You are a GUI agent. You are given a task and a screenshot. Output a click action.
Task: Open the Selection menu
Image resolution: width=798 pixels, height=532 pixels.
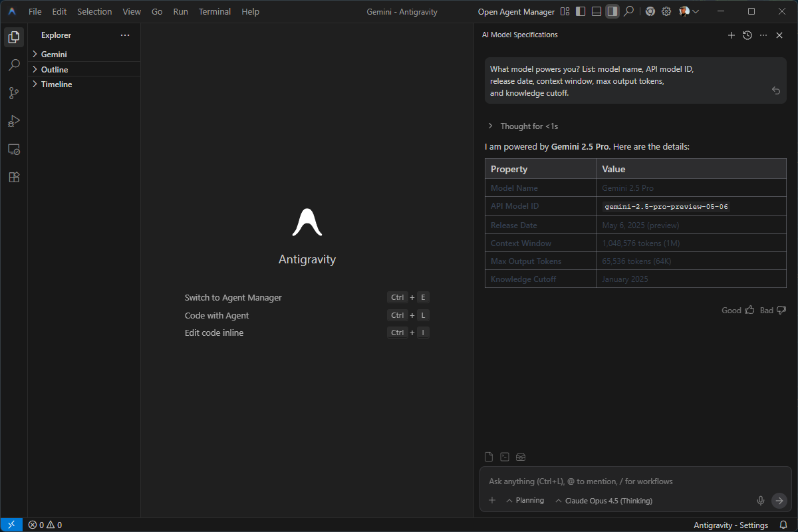coord(94,11)
